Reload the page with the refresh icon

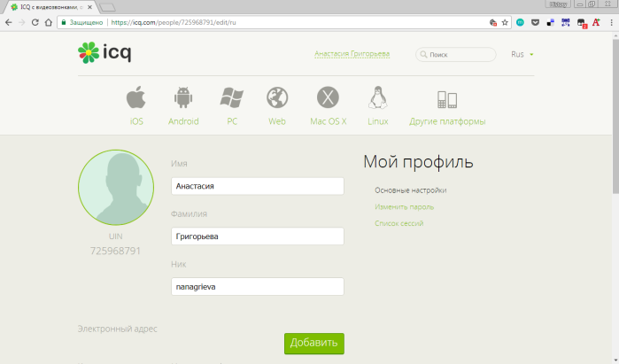(35, 22)
